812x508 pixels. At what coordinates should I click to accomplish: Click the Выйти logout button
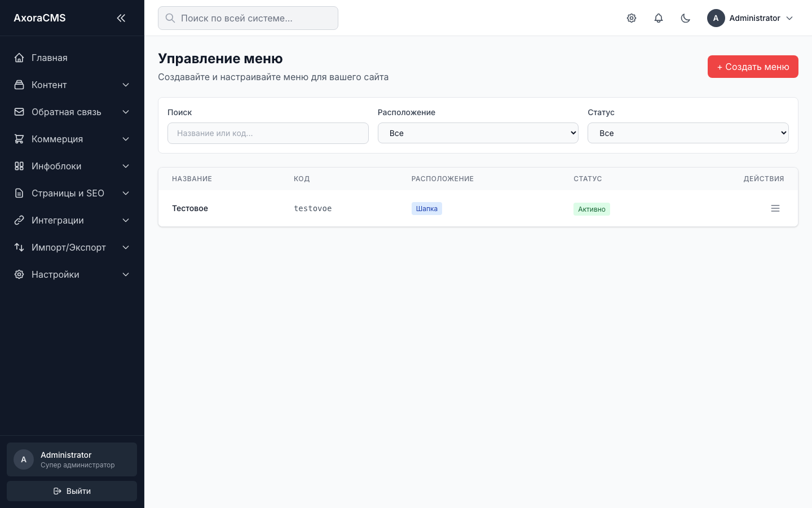72,491
